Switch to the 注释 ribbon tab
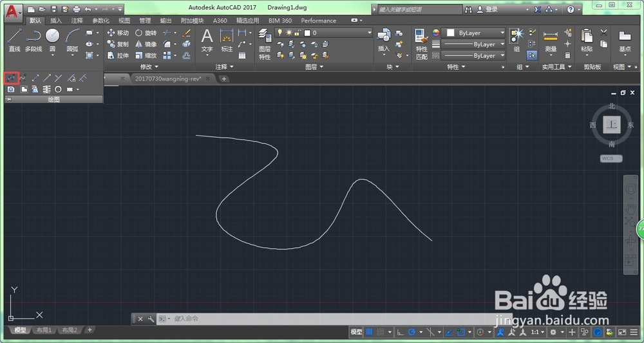The image size is (644, 343). (77, 21)
